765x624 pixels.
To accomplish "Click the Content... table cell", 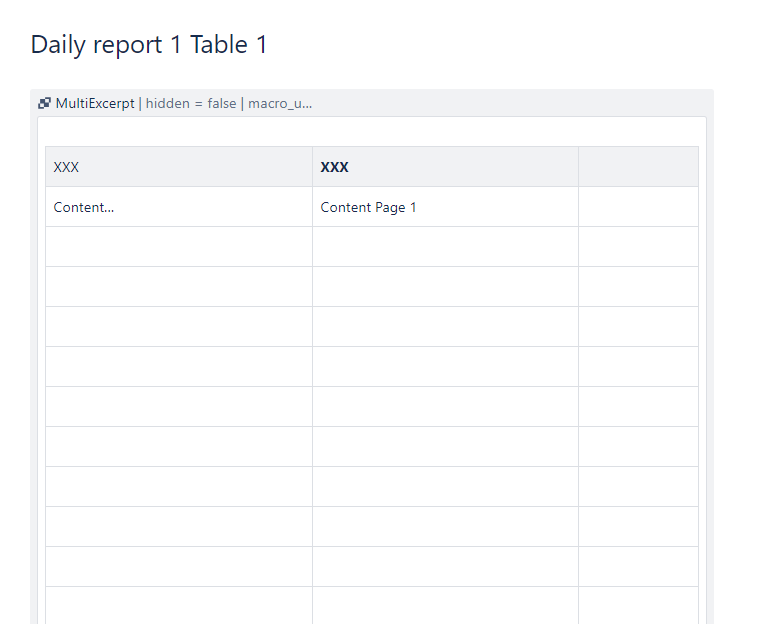I will 179,207.
